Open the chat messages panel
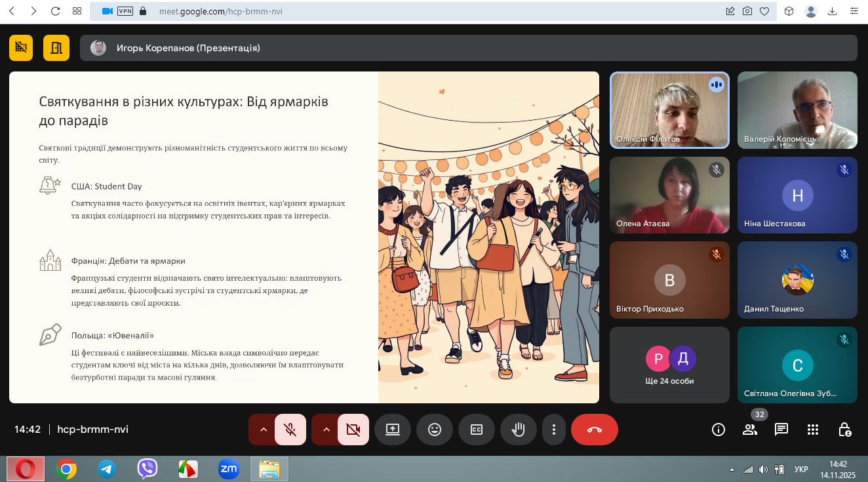The image size is (868, 482). (x=781, y=430)
